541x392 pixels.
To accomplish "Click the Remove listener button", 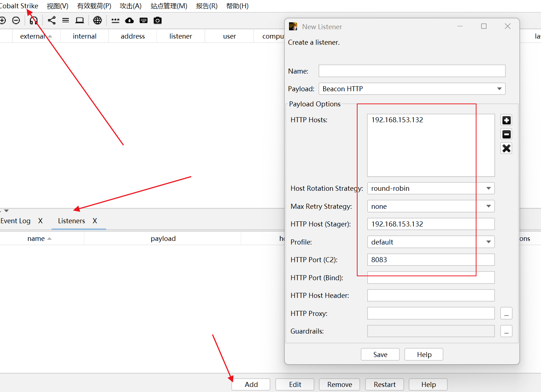I will pyautogui.click(x=340, y=384).
